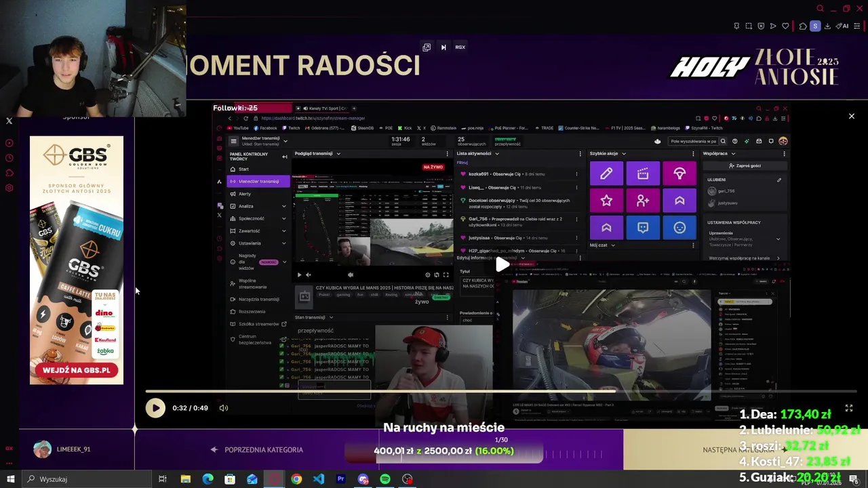Collapse the Panel kontrolny twórcy arrow icon
Image resolution: width=868 pixels, height=488 pixels.
[285, 157]
